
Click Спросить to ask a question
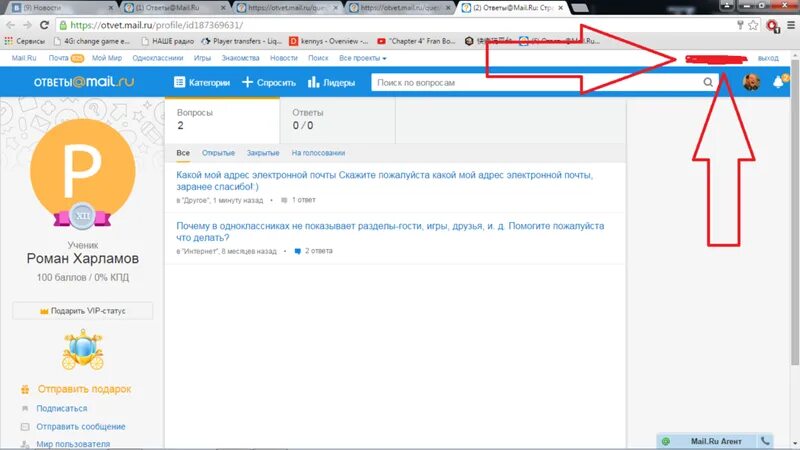pyautogui.click(x=269, y=82)
